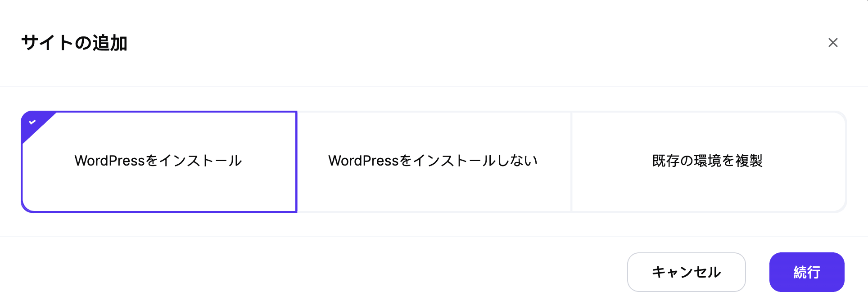This screenshot has height=305, width=868.
Task: Select the WordPressをインストールしない option
Action: point(434,161)
